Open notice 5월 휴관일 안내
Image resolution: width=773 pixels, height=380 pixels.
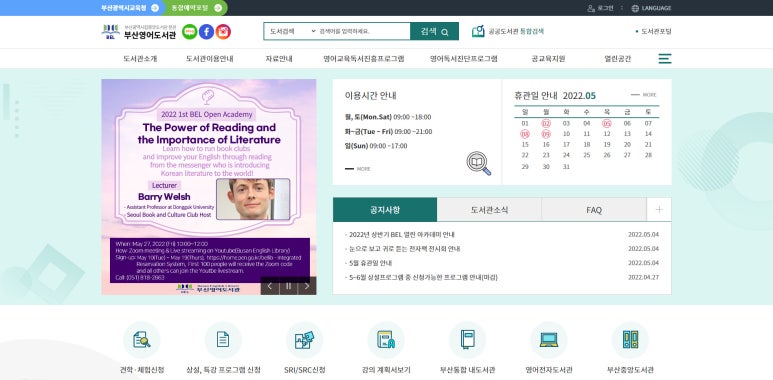pyautogui.click(x=370, y=263)
